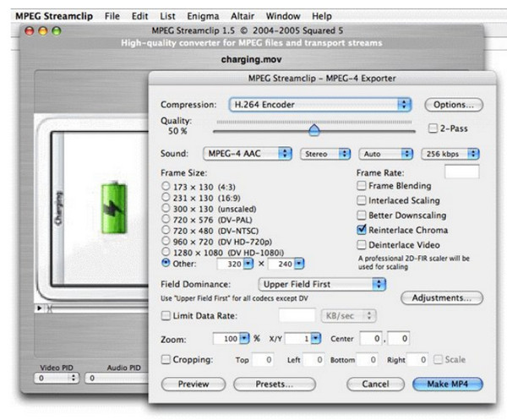Enable the Limit Data Rate checkbox
507x420 pixels.
[x=166, y=315]
